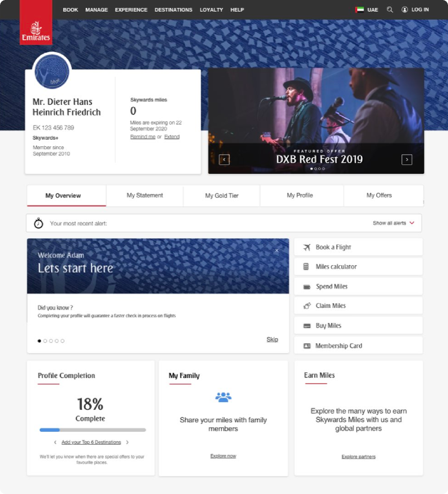Click the user account icon beside Log In
This screenshot has height=494, width=448.
point(404,10)
